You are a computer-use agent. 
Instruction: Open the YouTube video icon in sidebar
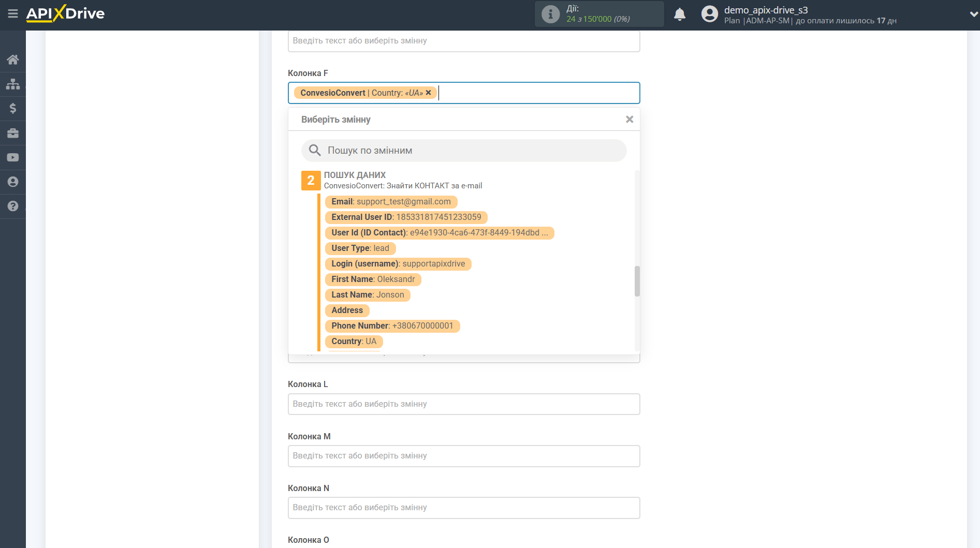(13, 157)
